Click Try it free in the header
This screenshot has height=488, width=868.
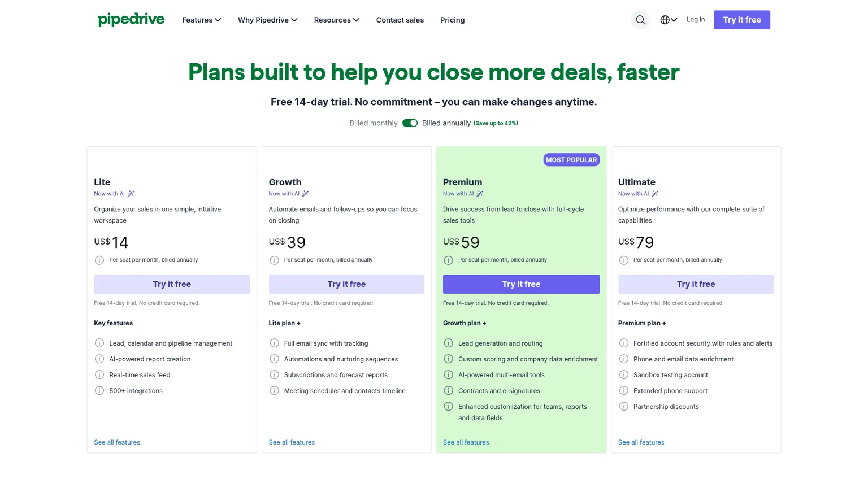pos(742,20)
